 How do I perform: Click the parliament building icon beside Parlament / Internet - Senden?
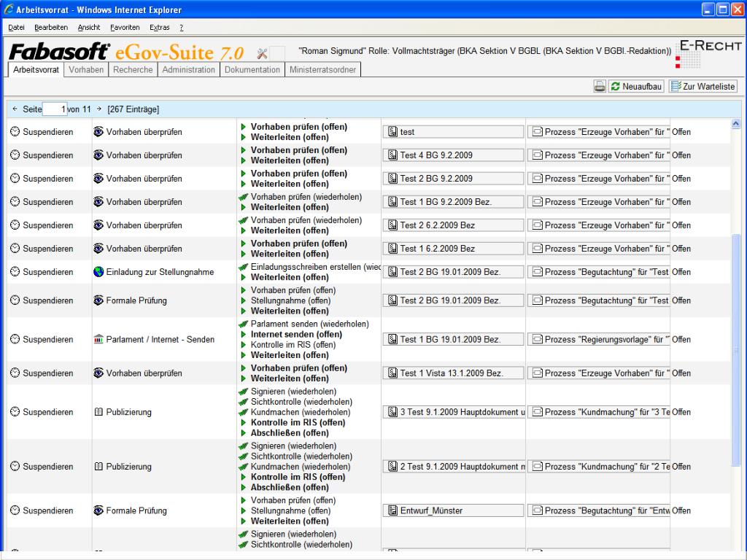pos(98,339)
